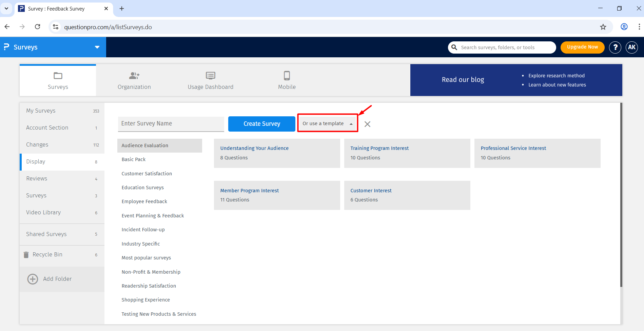Click the Recycle Bin trash icon
Screen dimensions: 644x331
pos(26,255)
